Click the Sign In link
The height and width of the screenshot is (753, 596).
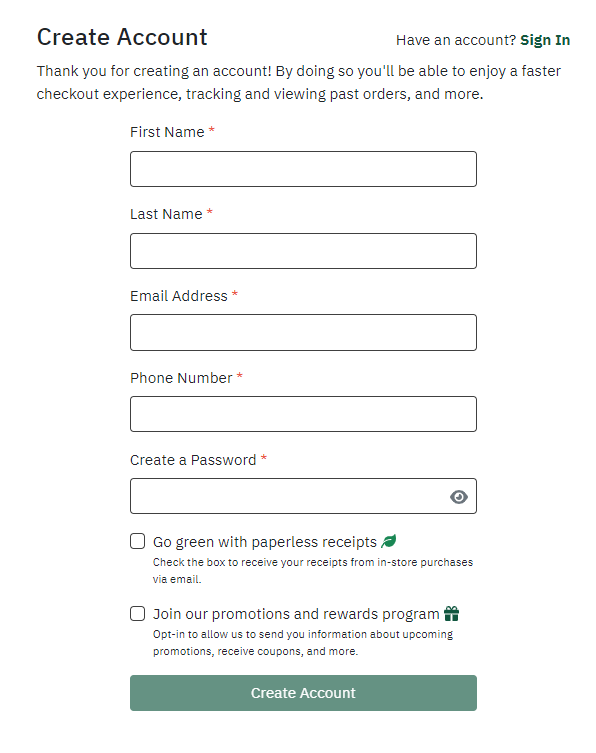coord(545,40)
